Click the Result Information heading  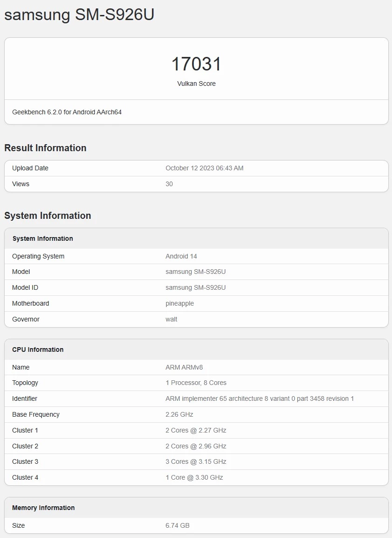coord(45,148)
